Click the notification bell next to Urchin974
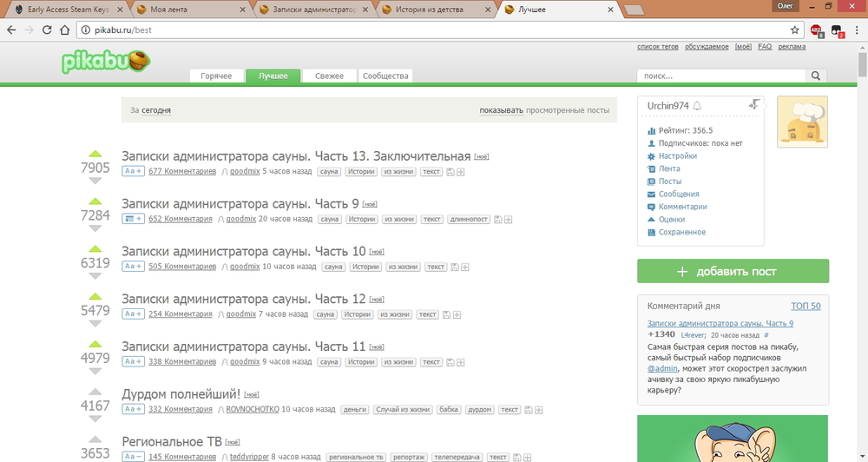 coord(697,106)
